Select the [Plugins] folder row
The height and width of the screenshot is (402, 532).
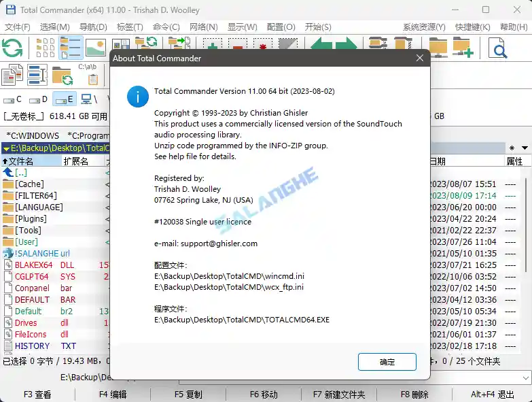(x=56, y=218)
